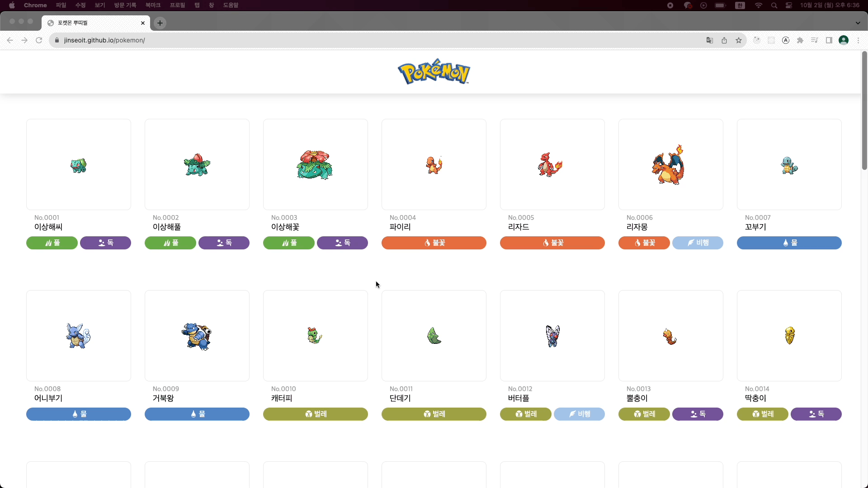Open the 버터플 Butterfree sprite card
The width and height of the screenshot is (868, 488).
click(x=552, y=336)
